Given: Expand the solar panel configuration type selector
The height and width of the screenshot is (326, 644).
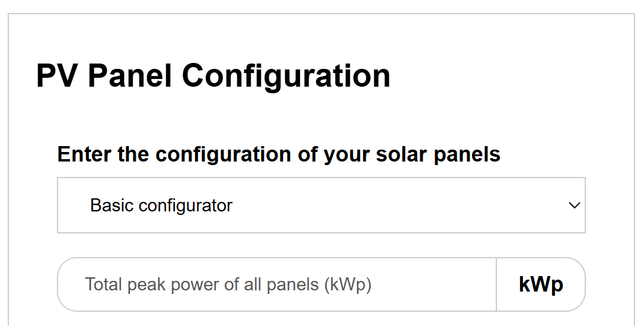Looking at the screenshot, I should click(321, 205).
